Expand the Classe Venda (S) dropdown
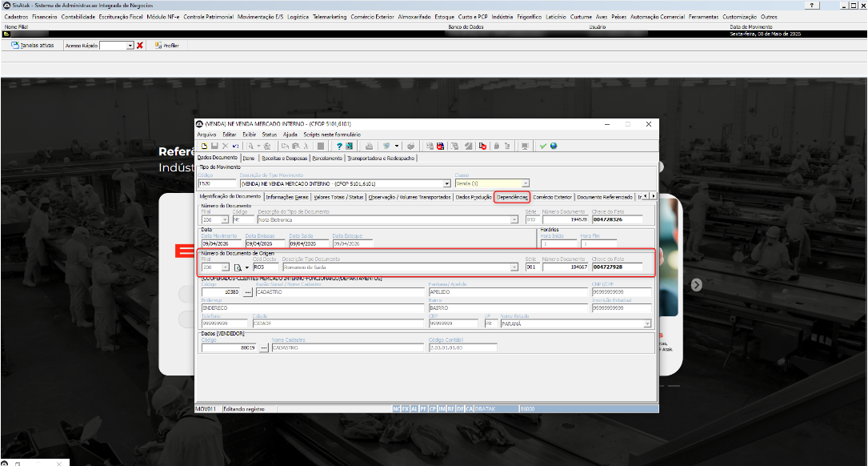 (x=526, y=183)
